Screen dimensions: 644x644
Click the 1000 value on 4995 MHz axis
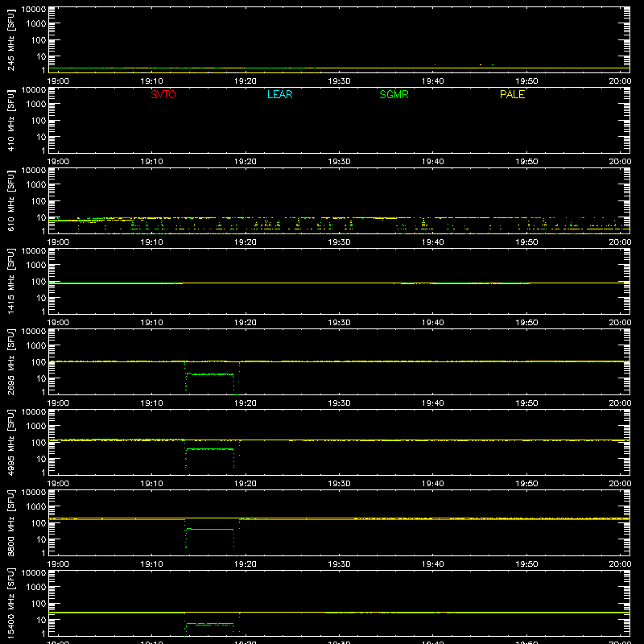click(36, 427)
